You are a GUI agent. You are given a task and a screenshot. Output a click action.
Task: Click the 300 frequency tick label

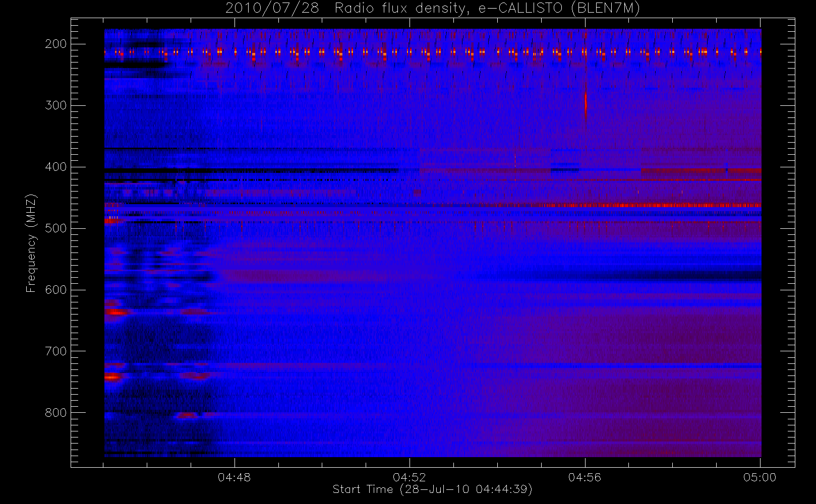(55, 105)
